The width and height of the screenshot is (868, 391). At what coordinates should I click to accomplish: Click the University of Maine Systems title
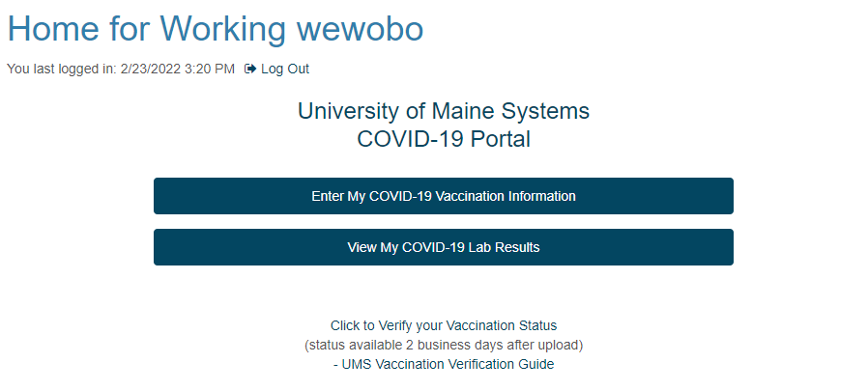click(x=444, y=111)
